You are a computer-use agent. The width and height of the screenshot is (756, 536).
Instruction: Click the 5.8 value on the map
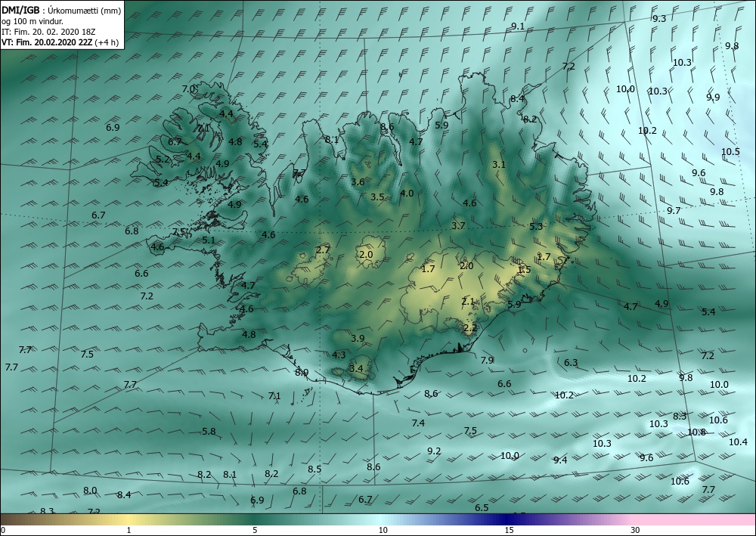tap(209, 432)
